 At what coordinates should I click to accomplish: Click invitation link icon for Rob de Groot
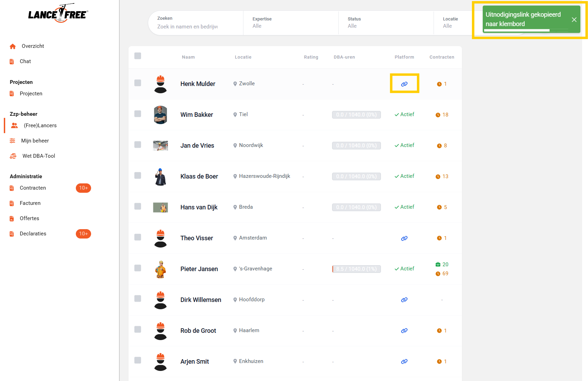[404, 331]
